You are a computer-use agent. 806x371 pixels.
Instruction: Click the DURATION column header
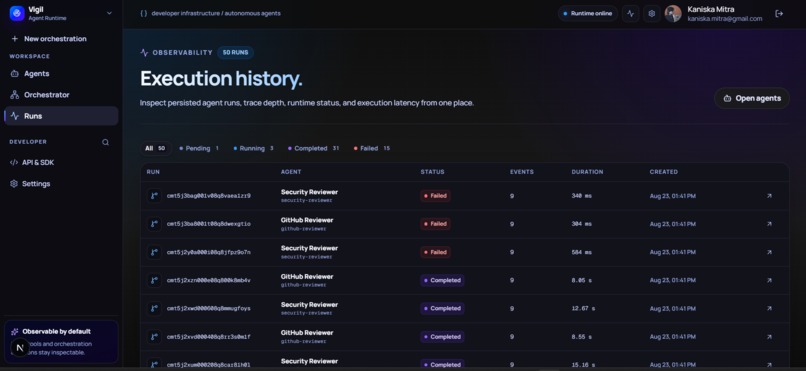pyautogui.click(x=588, y=172)
